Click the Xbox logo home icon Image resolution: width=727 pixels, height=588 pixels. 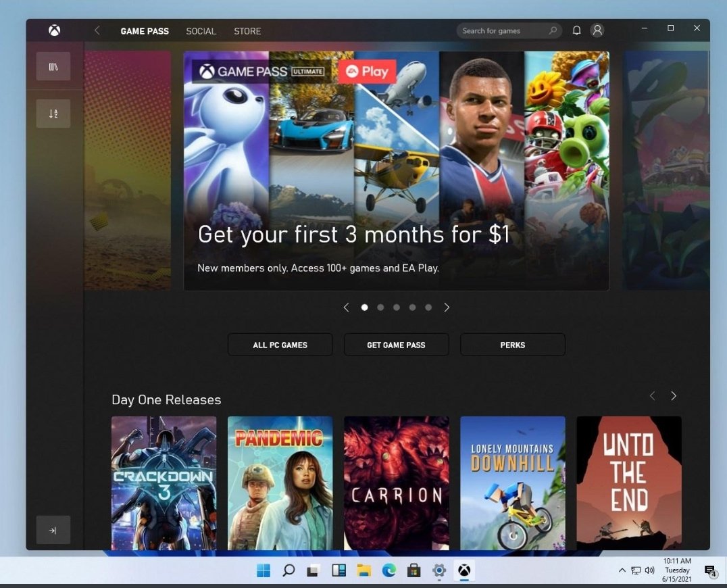[x=54, y=30]
